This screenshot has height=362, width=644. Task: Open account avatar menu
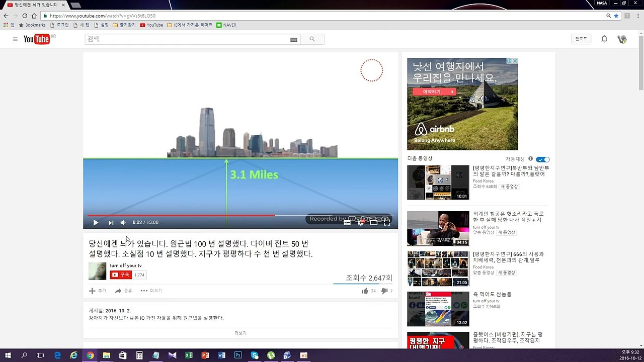point(622,39)
